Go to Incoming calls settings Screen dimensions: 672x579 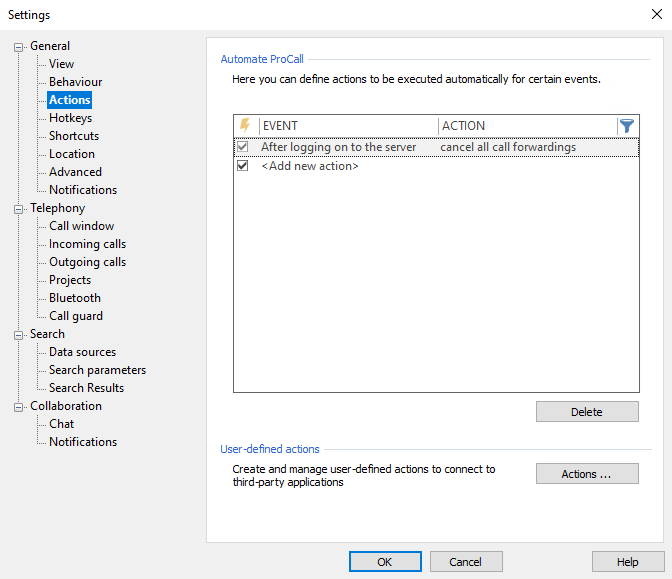[x=87, y=244]
